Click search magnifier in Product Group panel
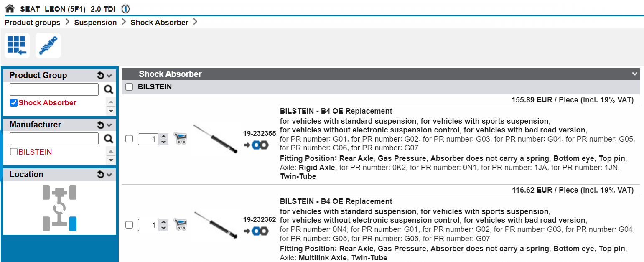Viewport: 644px width, 262px height. pyautogui.click(x=109, y=89)
